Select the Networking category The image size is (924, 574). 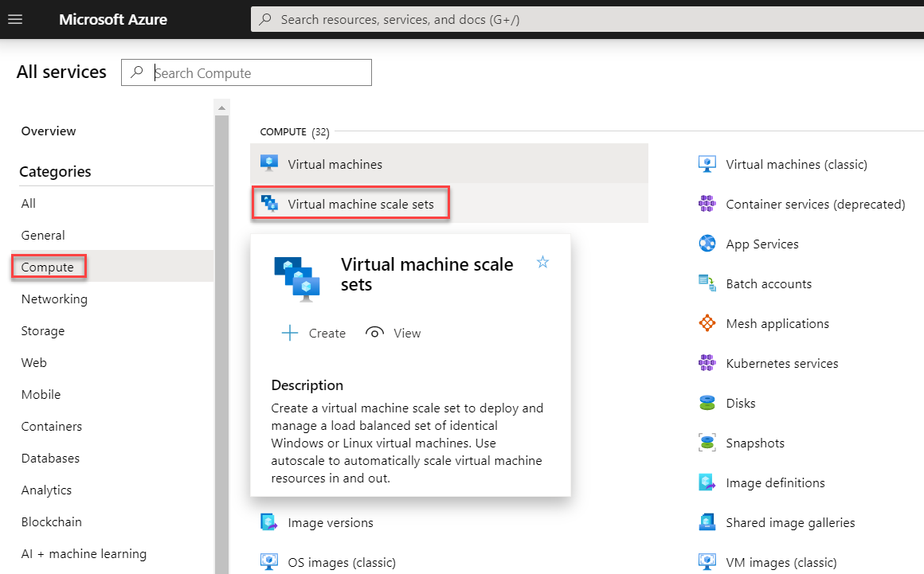pos(54,299)
